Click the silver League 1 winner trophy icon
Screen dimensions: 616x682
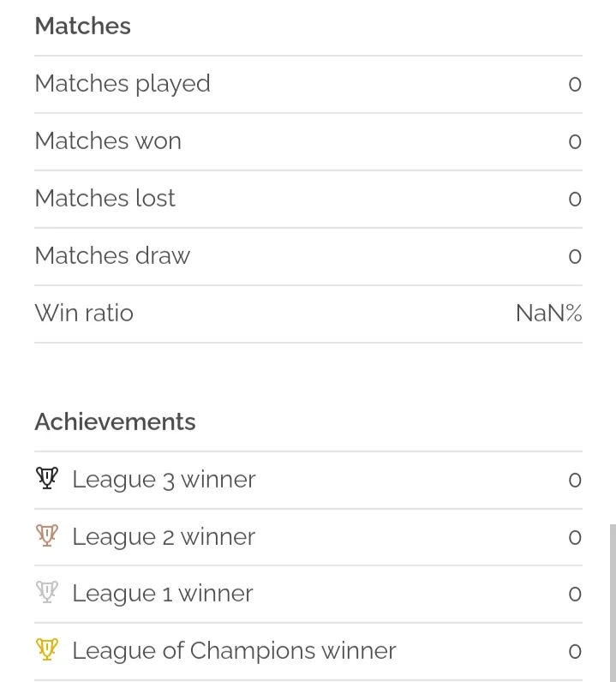point(47,592)
